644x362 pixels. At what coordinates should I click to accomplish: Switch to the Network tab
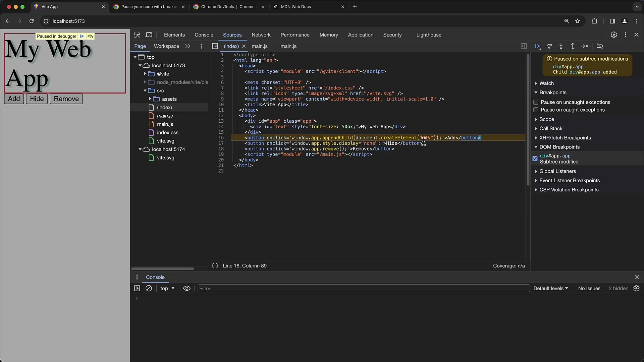point(261,35)
